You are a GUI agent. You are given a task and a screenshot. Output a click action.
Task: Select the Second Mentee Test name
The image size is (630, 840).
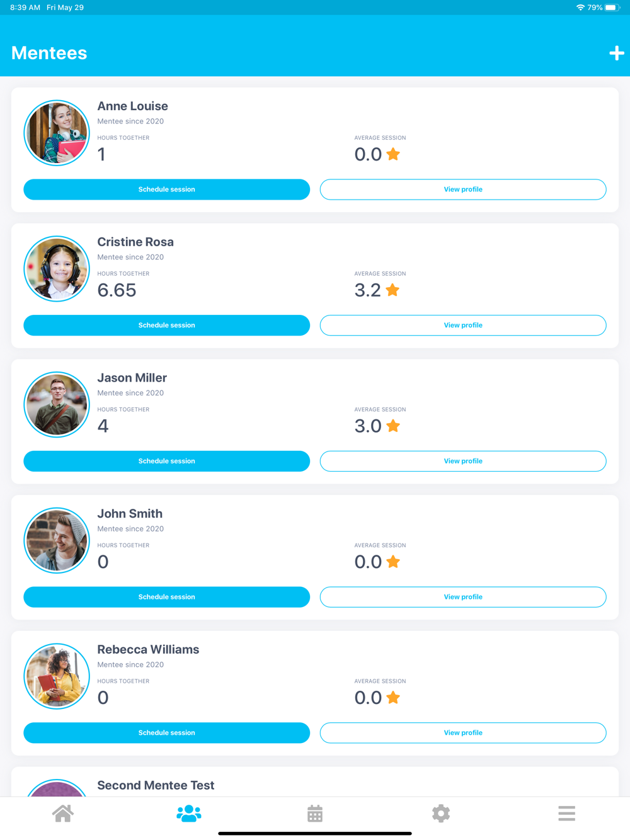point(156,785)
